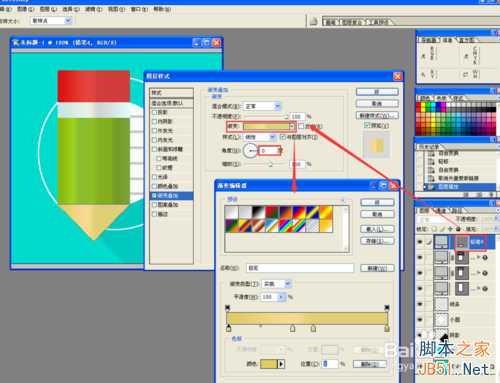Select the rightmost color stop below gradient bar
The height and width of the screenshot is (383, 500).
click(x=387, y=328)
